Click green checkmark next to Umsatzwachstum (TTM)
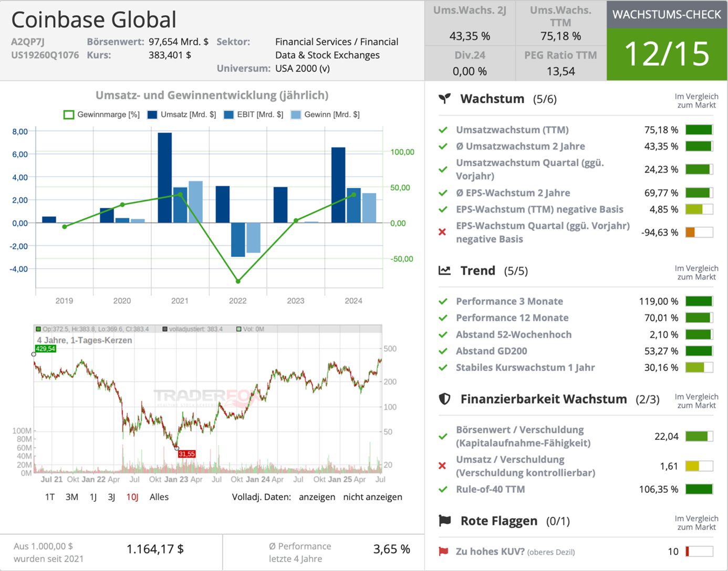 tap(443, 130)
